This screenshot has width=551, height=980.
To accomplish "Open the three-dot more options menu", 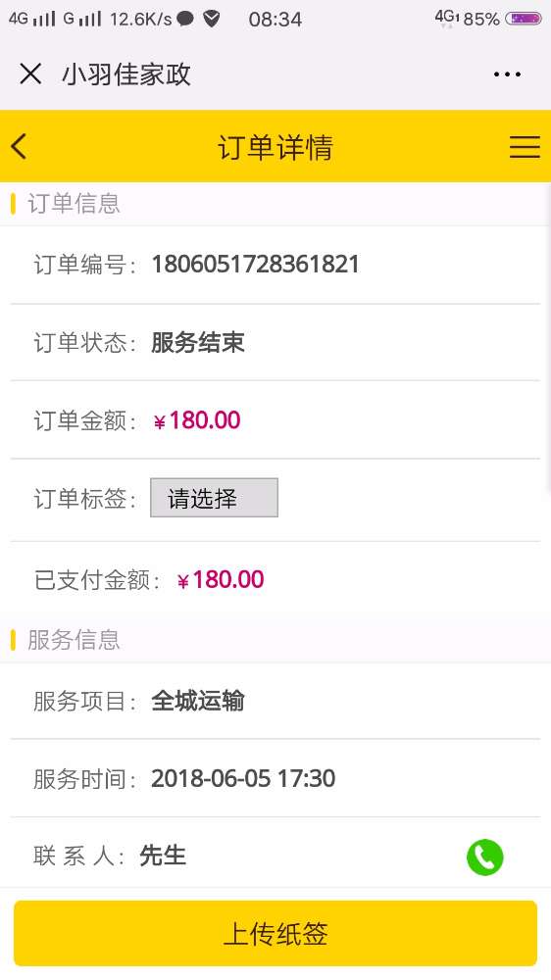I will point(507,74).
